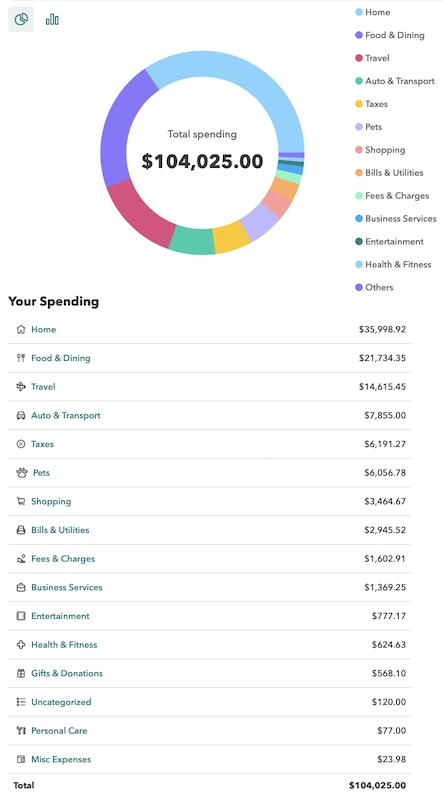Open the Taxes category link
443x800 pixels.
(x=42, y=444)
